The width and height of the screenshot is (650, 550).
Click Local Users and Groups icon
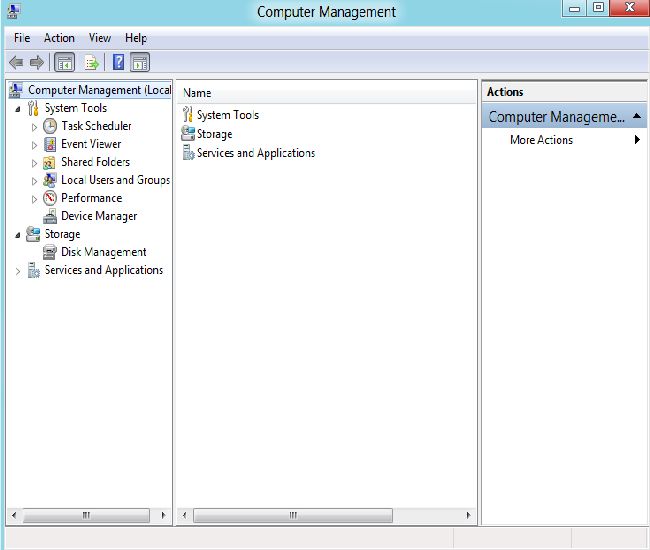(x=50, y=180)
